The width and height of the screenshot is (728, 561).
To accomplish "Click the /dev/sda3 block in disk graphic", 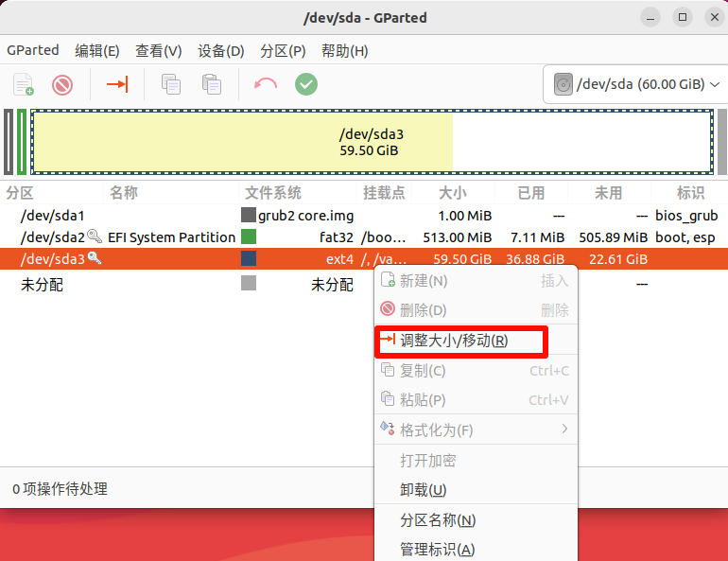I will coord(372,142).
